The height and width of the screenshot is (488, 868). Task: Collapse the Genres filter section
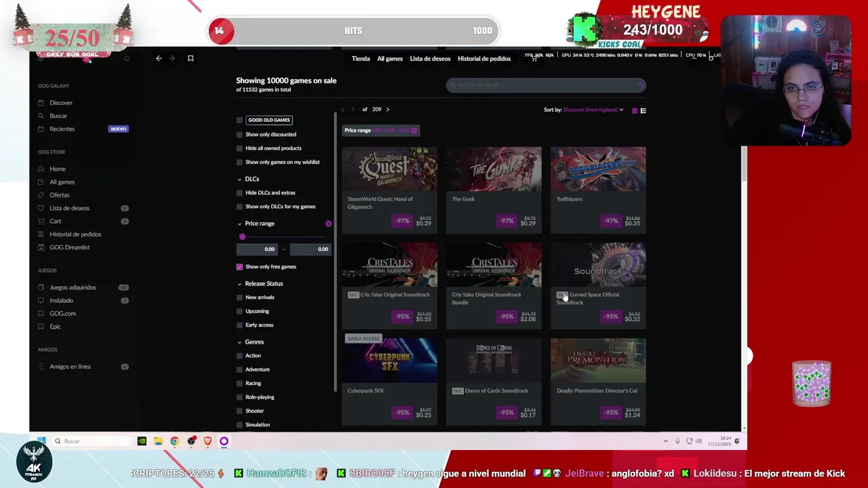[239, 342]
